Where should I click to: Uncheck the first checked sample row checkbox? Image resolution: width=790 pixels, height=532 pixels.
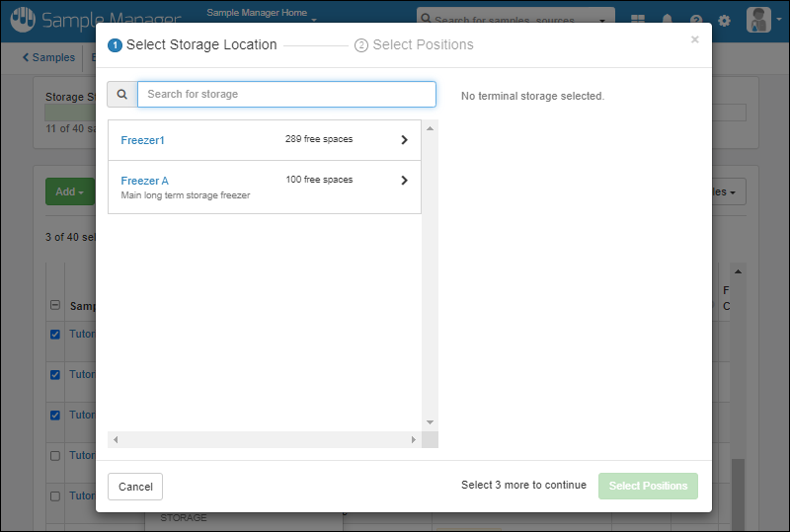click(x=55, y=334)
